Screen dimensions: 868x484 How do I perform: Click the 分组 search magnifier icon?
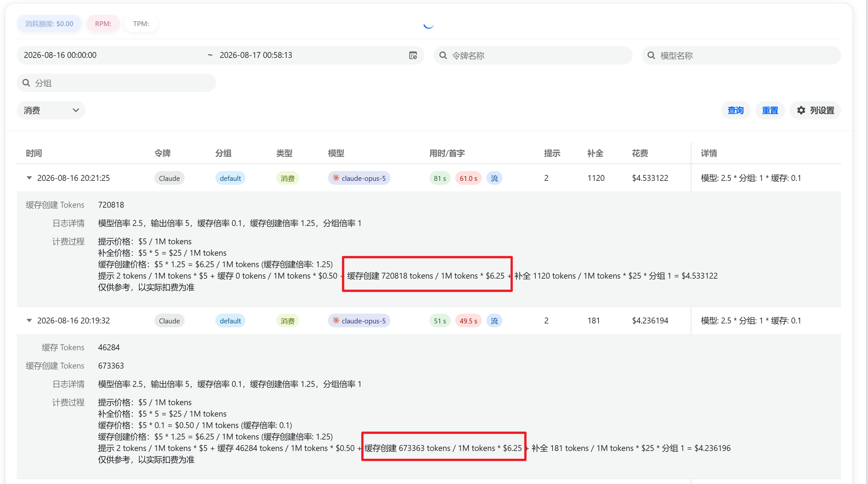tap(26, 83)
